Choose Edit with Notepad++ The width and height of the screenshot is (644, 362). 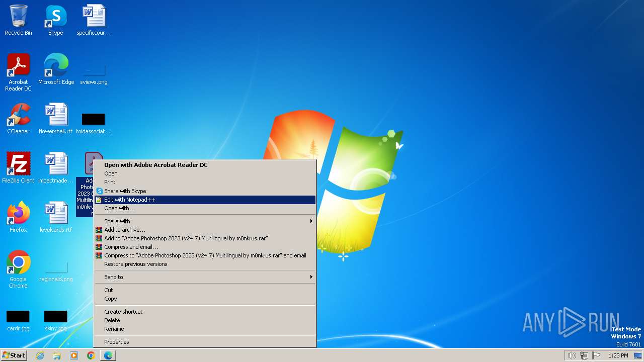205,200
